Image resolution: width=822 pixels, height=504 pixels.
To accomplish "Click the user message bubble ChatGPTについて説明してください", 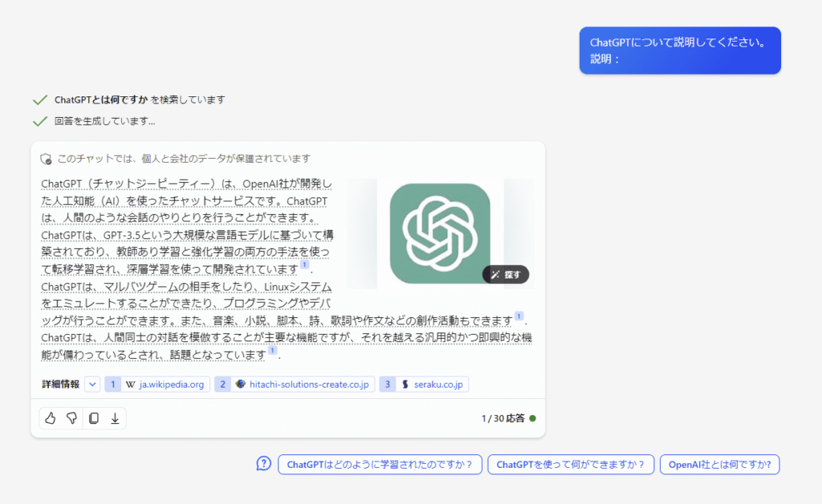I will [680, 51].
